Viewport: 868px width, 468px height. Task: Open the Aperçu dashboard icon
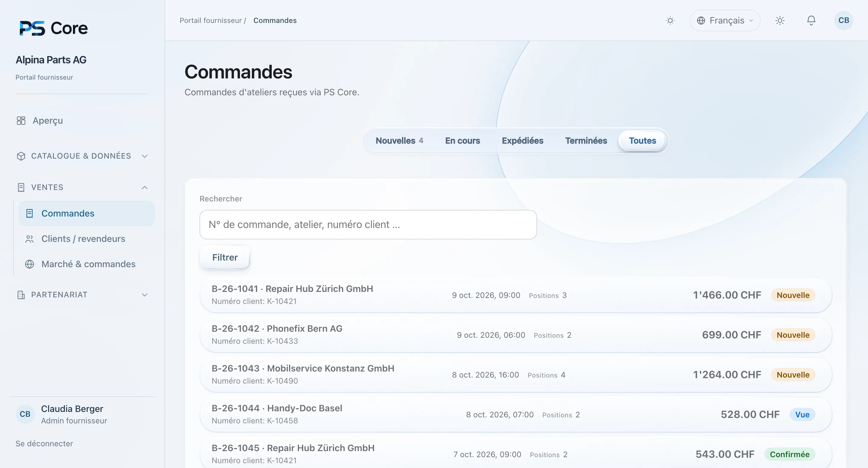click(x=21, y=121)
